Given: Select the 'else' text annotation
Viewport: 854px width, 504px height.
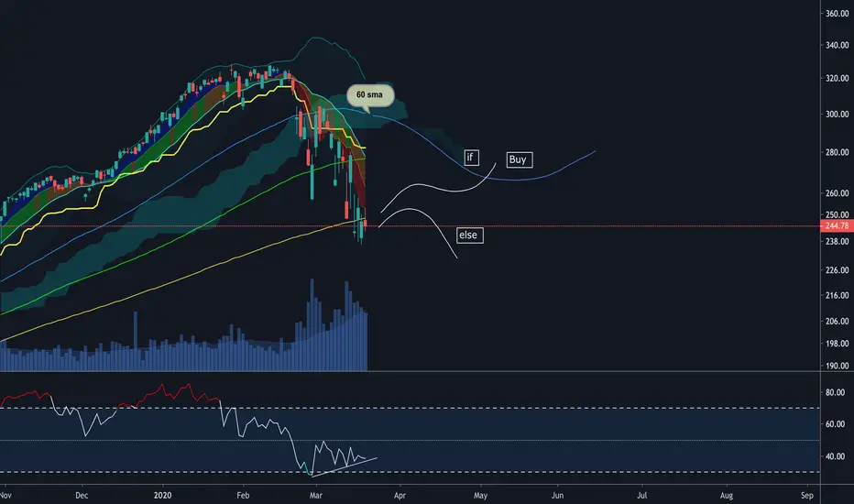Looking at the screenshot, I should (x=469, y=236).
